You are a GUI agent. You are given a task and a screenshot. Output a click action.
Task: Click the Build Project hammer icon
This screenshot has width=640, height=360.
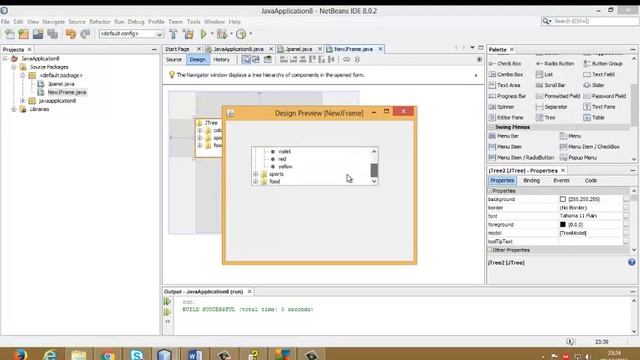click(x=173, y=34)
